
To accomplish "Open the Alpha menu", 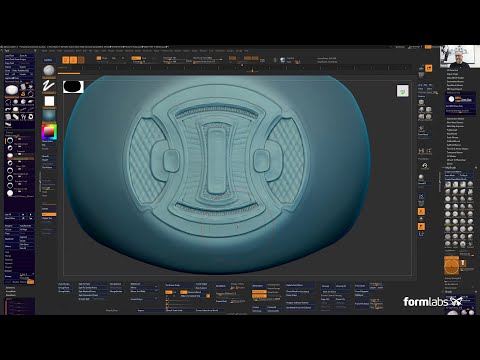I will click(45, 51).
